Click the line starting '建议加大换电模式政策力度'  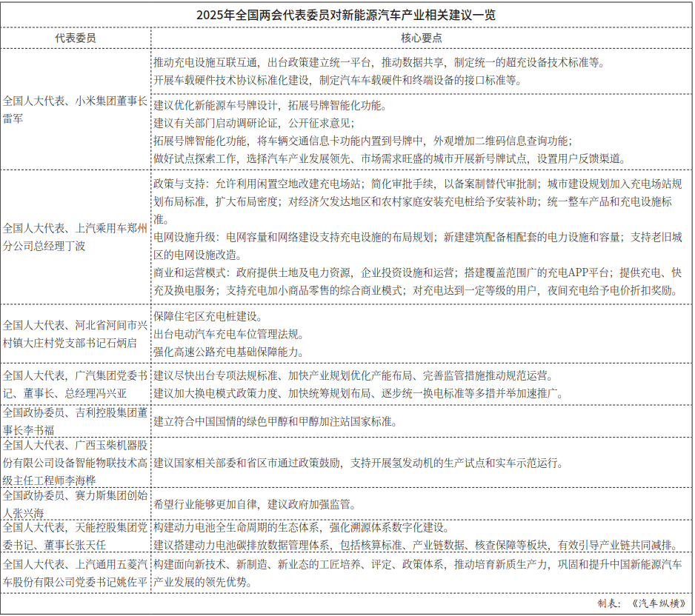[359, 393]
